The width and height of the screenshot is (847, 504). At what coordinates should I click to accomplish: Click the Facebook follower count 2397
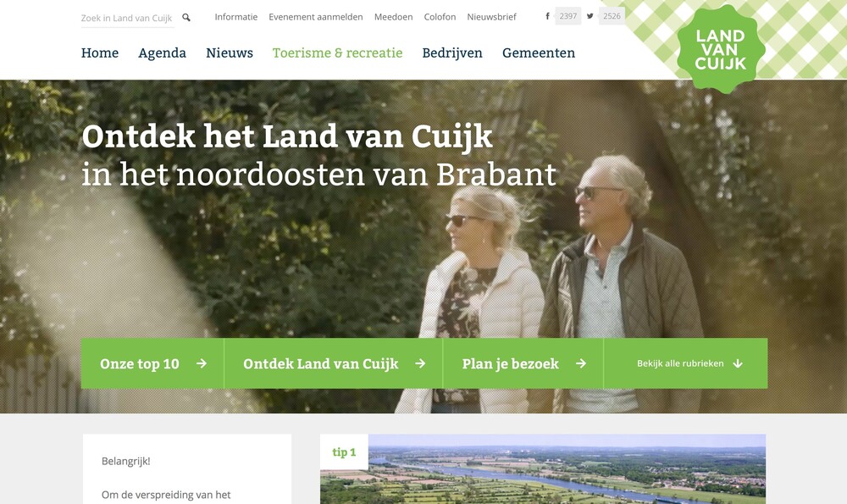click(568, 16)
